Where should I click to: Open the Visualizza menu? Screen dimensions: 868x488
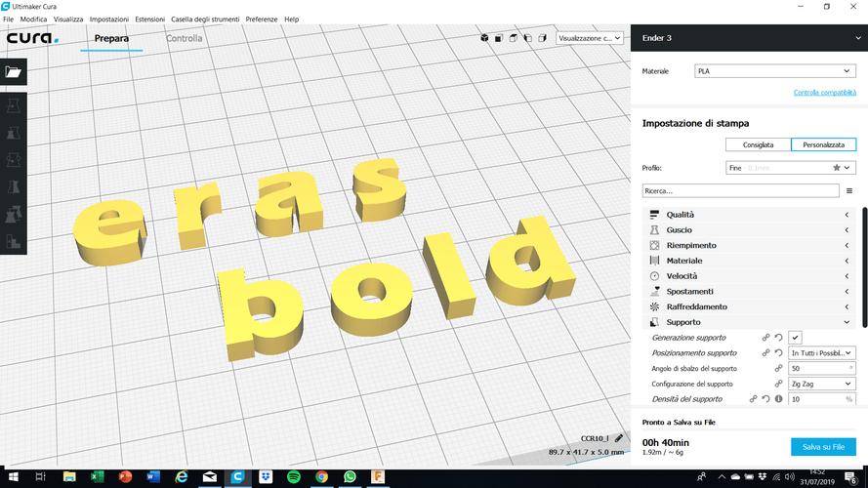[68, 20]
